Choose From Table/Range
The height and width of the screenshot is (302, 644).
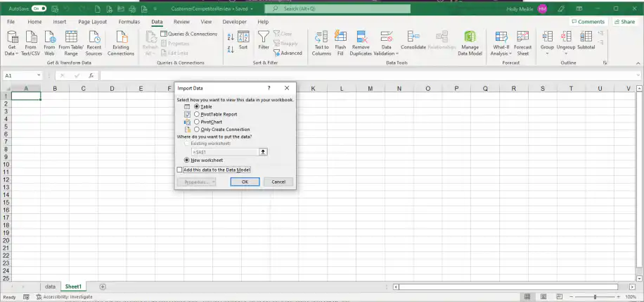point(71,43)
